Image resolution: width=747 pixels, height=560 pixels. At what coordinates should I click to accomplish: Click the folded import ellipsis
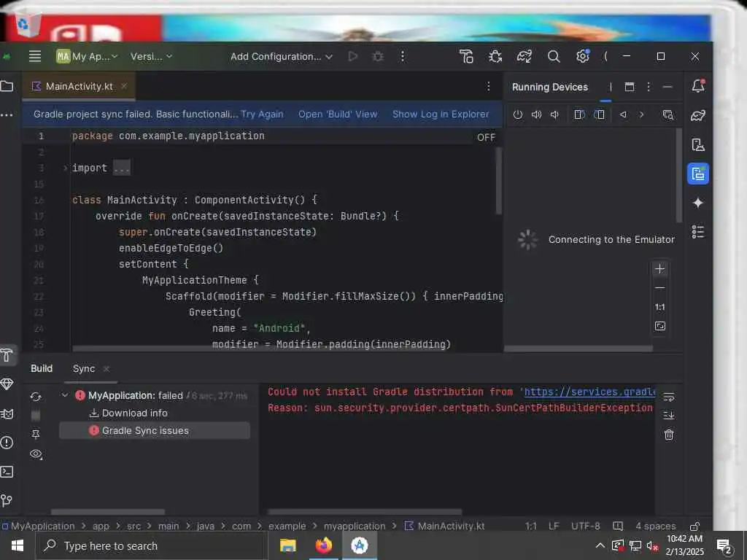[122, 168]
